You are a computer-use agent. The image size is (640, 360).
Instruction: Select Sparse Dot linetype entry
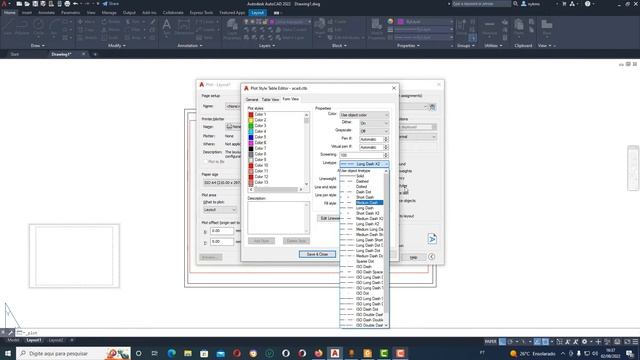pos(362,261)
